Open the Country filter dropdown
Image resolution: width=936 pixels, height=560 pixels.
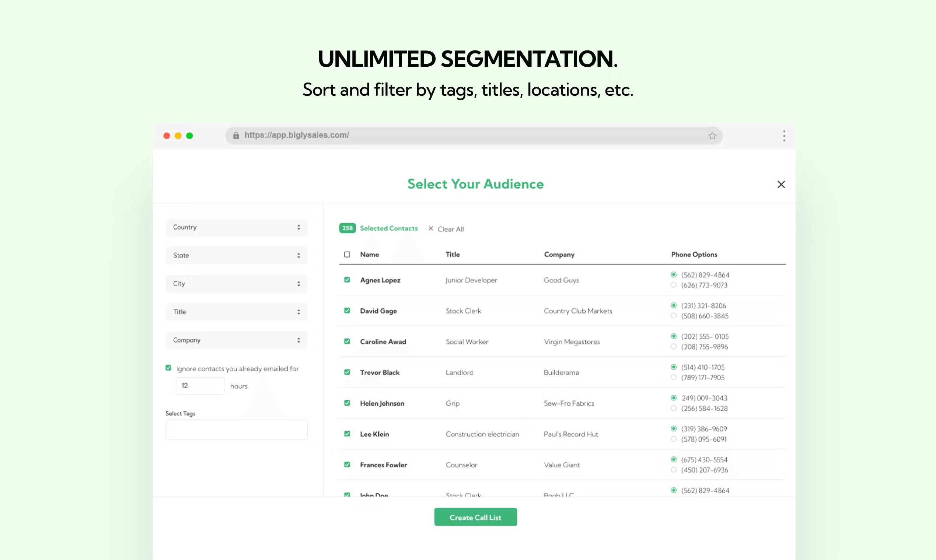click(x=236, y=227)
